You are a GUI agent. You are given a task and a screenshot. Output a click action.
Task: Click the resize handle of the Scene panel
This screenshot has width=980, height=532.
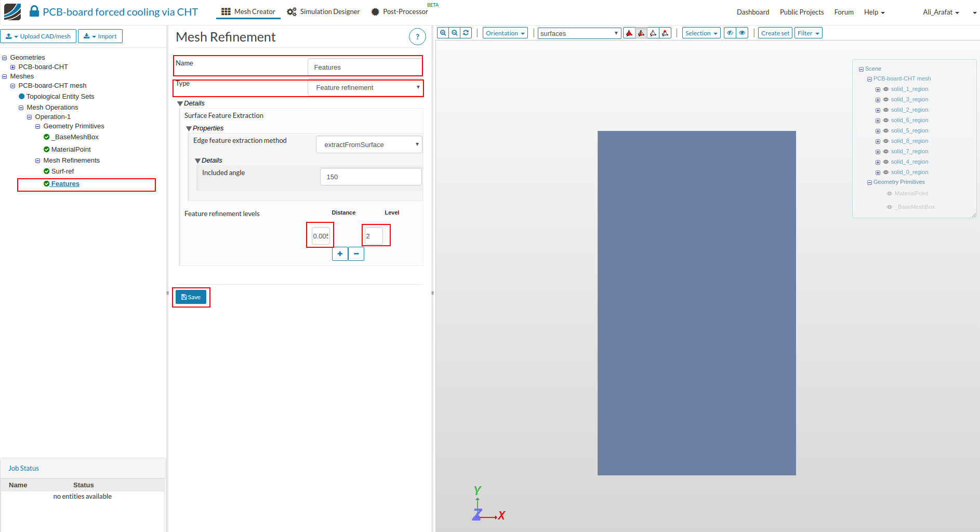click(x=974, y=215)
